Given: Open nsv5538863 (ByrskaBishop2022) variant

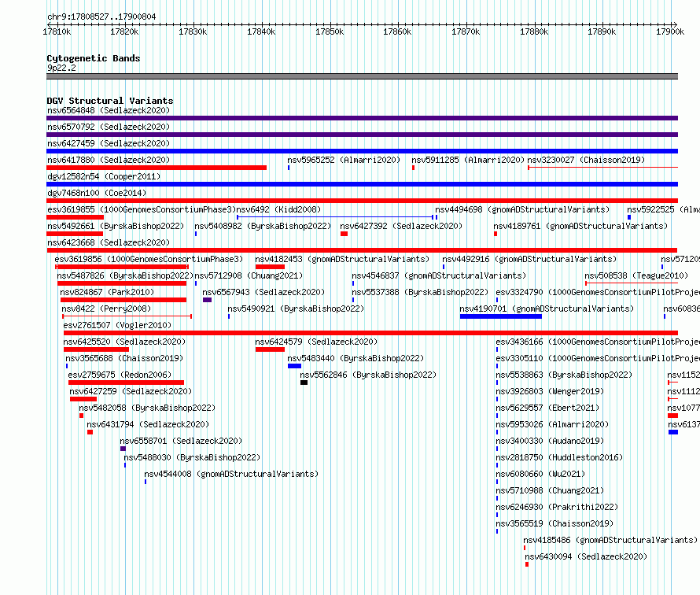Looking at the screenshot, I should click(x=564, y=375).
